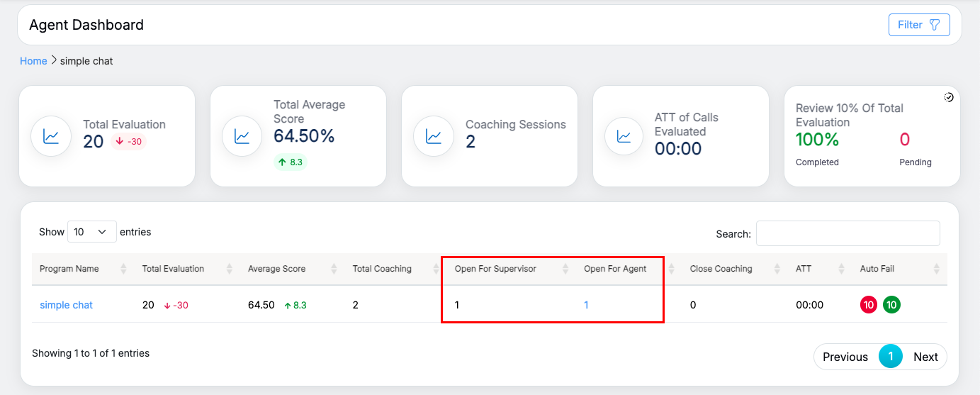Go to Home breadcrumb link
Image resolution: width=980 pixels, height=395 pixels.
33,61
